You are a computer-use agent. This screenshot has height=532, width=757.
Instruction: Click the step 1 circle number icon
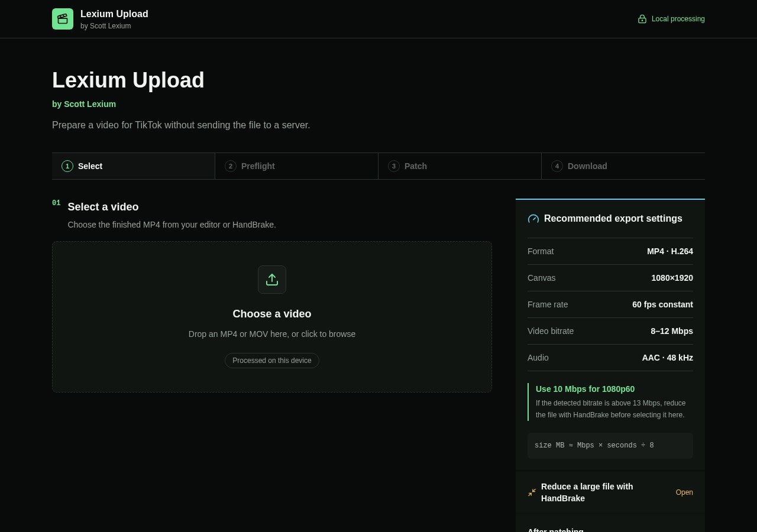click(x=67, y=166)
